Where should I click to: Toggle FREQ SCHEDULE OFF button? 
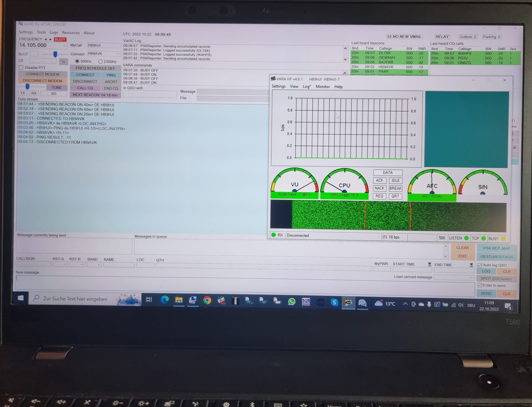[95, 68]
